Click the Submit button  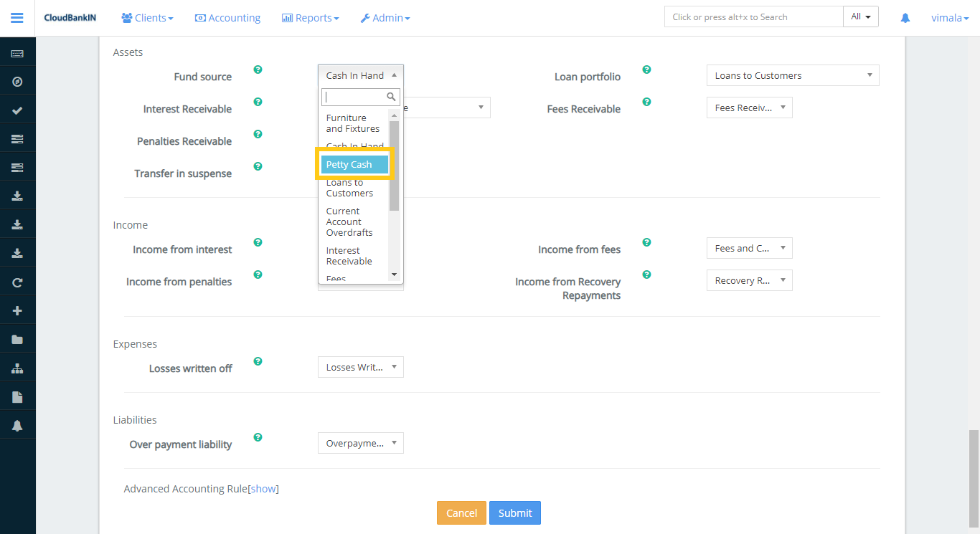(x=514, y=512)
